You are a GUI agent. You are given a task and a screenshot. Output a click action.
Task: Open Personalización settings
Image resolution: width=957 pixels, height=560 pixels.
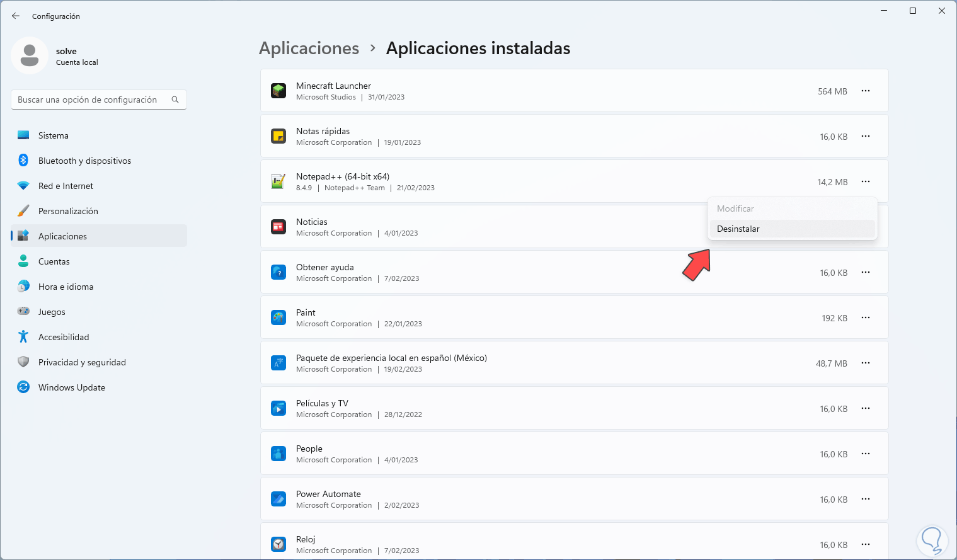[x=99, y=211]
